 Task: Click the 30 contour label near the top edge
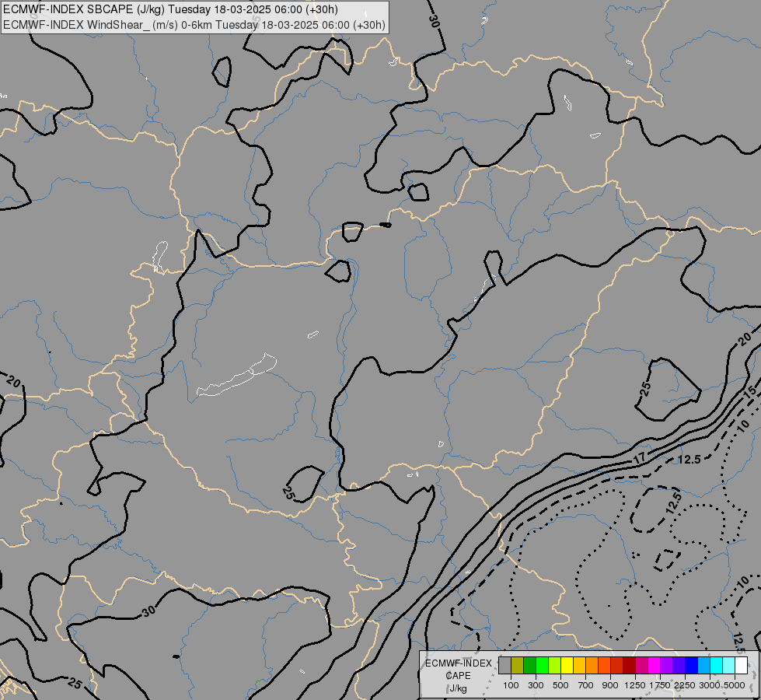coord(434,21)
